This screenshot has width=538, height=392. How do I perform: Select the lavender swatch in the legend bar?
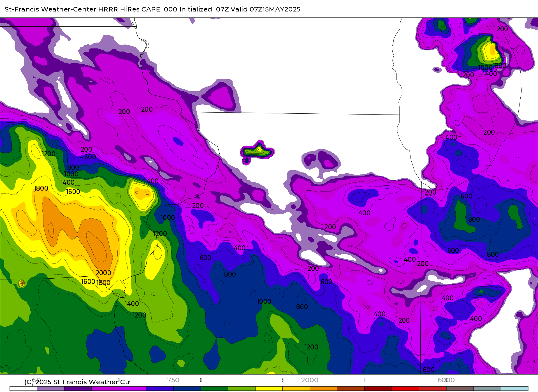pyautogui.click(x=51, y=389)
